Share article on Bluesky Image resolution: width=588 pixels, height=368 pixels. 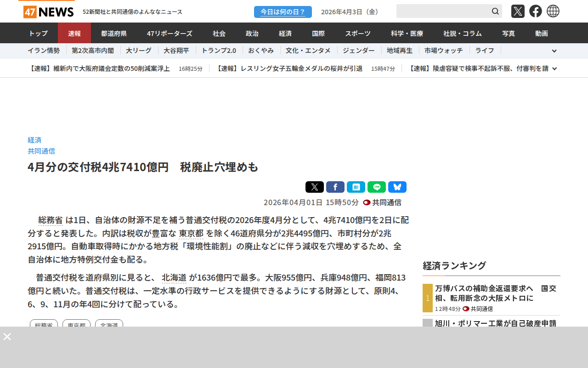coord(397,187)
